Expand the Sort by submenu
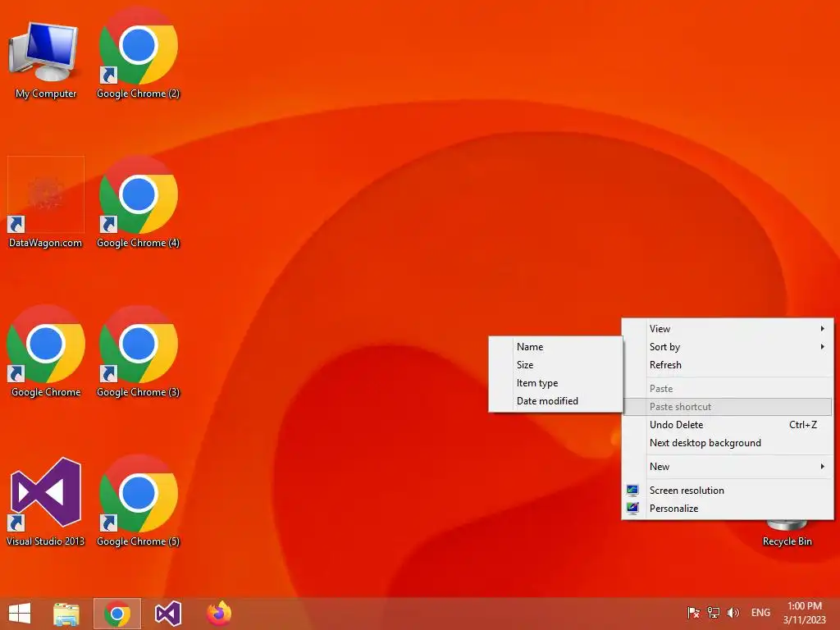Image resolution: width=840 pixels, height=630 pixels. tap(728, 347)
